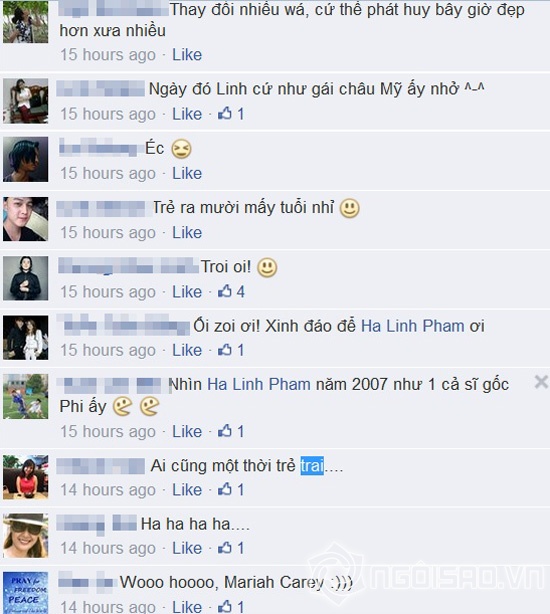Click thumbs-up icon on "Ha ha ha ha" comment
The image size is (550, 614).
click(x=225, y=548)
